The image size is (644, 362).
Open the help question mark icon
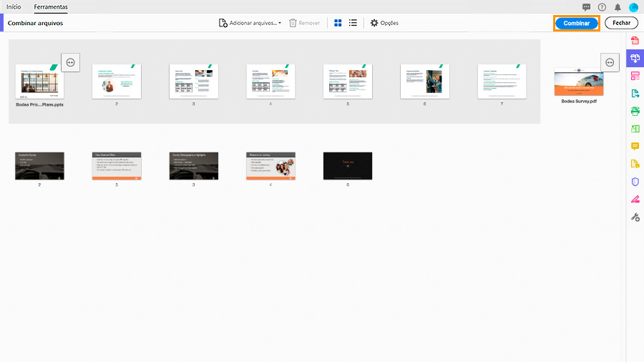click(x=602, y=7)
